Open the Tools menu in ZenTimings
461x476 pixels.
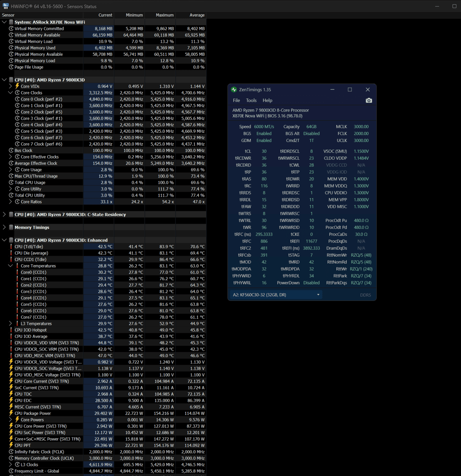click(x=251, y=100)
